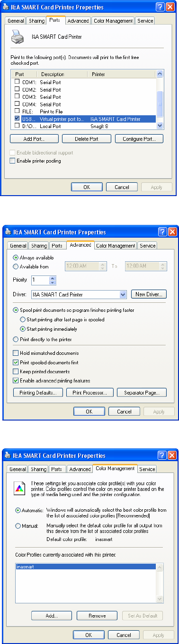Increase Priority with spinner up arrow
Screen dimensions: 179x644
[x=53, y=278]
